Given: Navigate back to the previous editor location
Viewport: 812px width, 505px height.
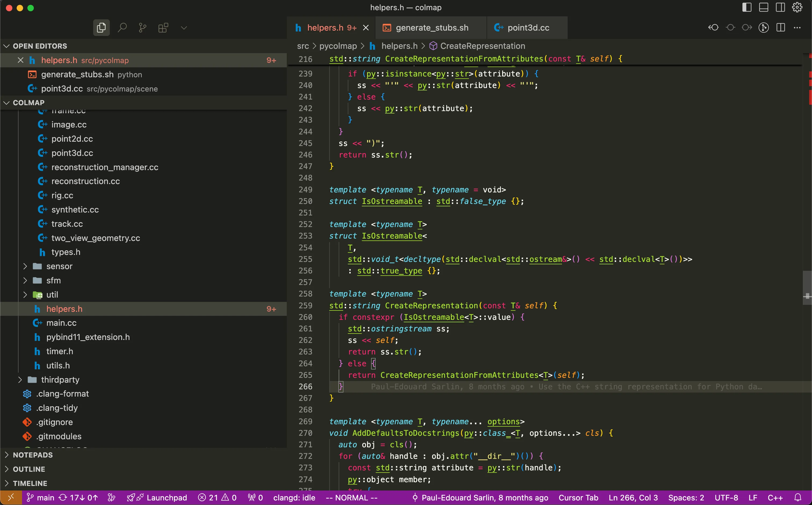Looking at the screenshot, I should coord(713,28).
